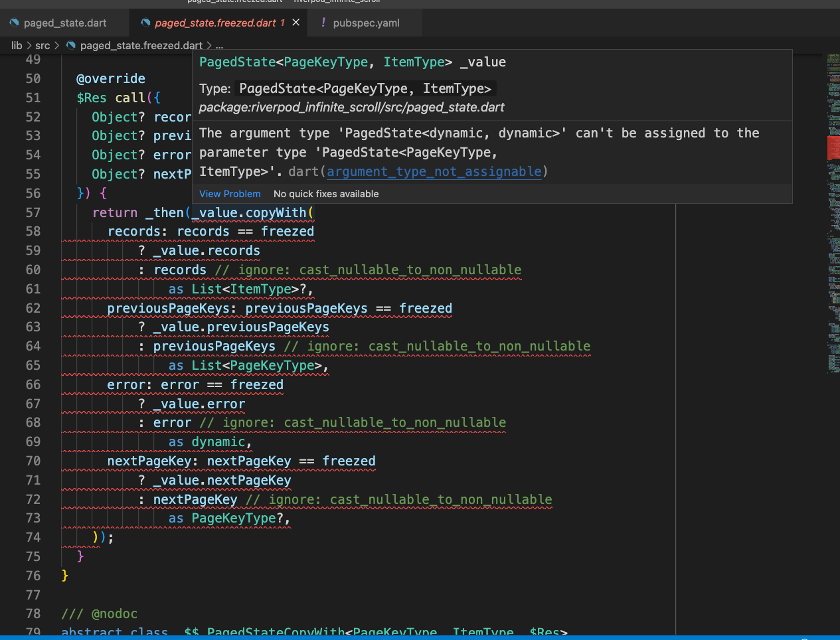Select line number 57 in the gutter
The height and width of the screenshot is (640, 840).
point(33,212)
